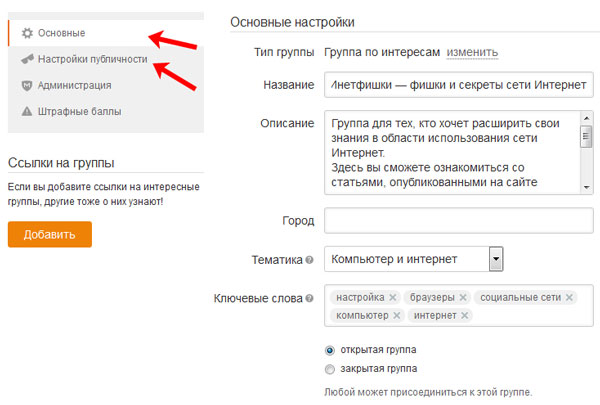600x405 pixels.
Task: Remove the браузеры keyword tag
Action: (x=463, y=297)
